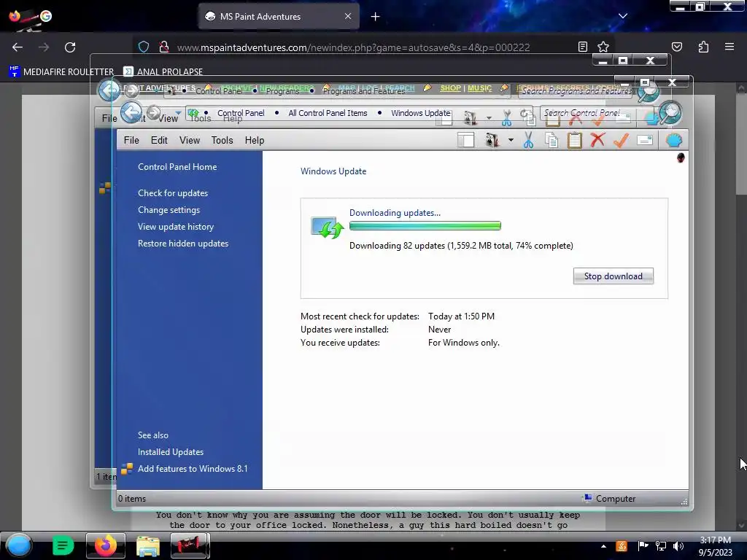Click the Windows Update search magnifier icon
Viewport: 747px width, 560px height.
coord(670,113)
